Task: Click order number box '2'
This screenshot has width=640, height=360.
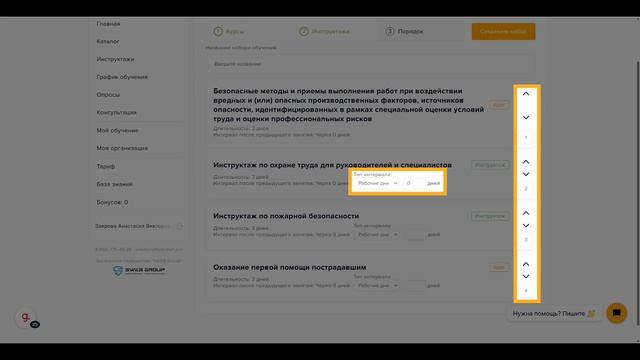Action: [x=526, y=189]
